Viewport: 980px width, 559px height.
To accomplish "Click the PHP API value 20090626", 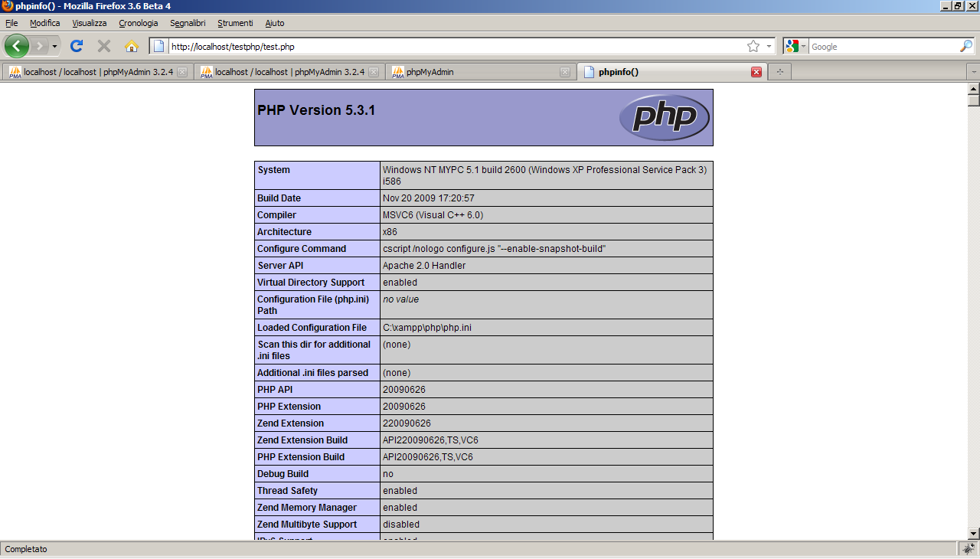I will click(x=404, y=390).
